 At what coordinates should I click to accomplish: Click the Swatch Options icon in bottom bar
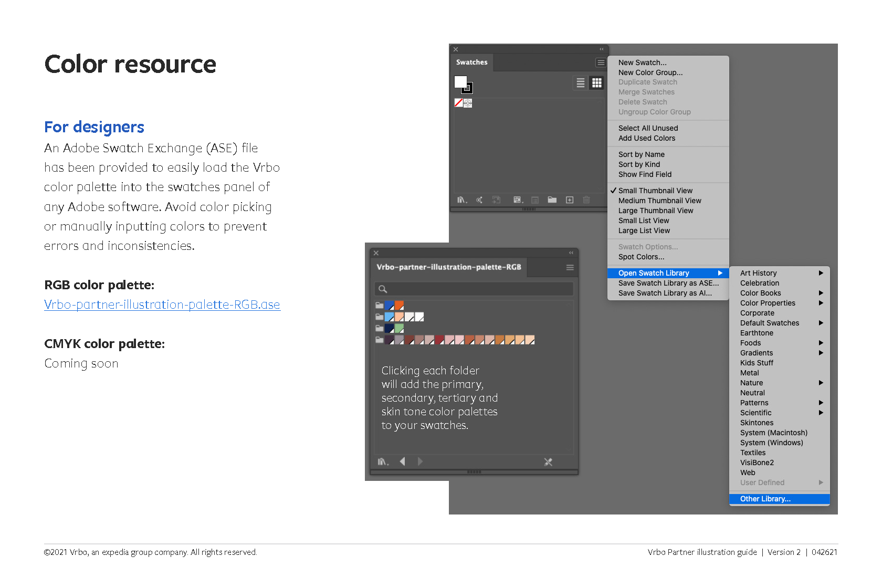pyautogui.click(x=535, y=200)
